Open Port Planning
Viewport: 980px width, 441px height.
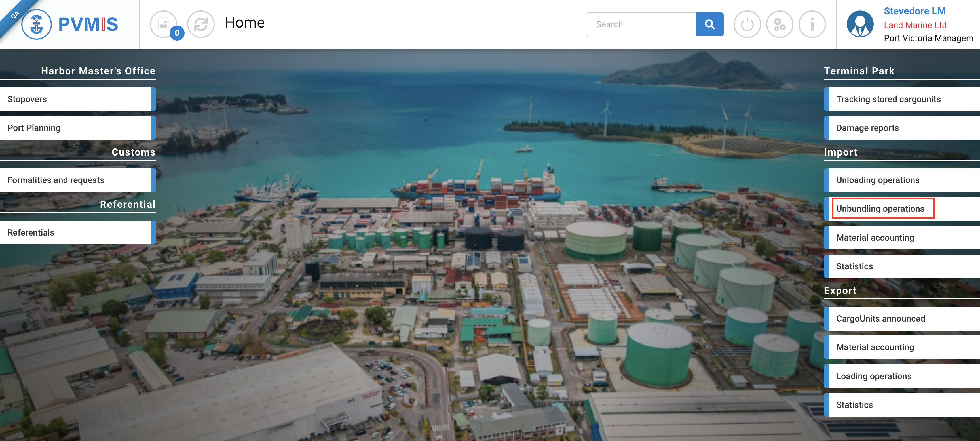76,128
